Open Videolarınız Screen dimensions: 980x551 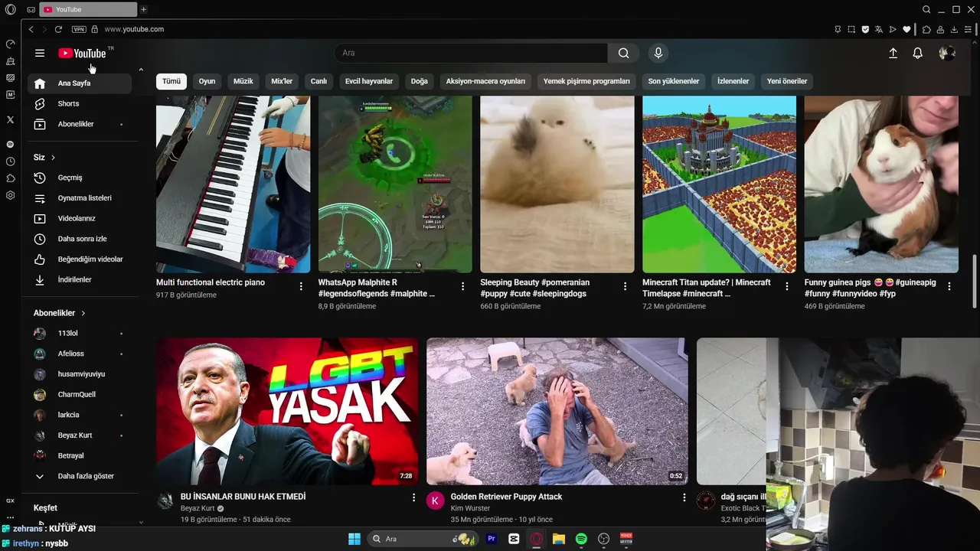tap(80, 219)
